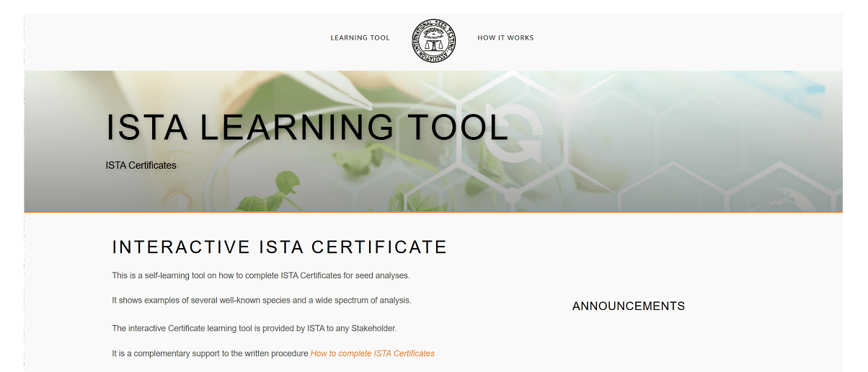Select the ISTA Certificates banner subtitle
This screenshot has width=868, height=372.
141,165
